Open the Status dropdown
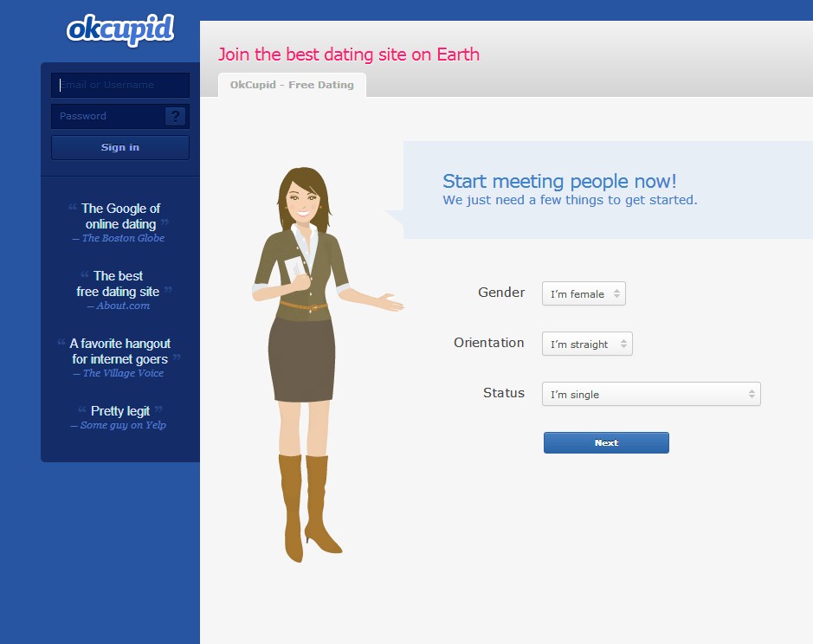The height and width of the screenshot is (644, 813). pyautogui.click(x=651, y=394)
